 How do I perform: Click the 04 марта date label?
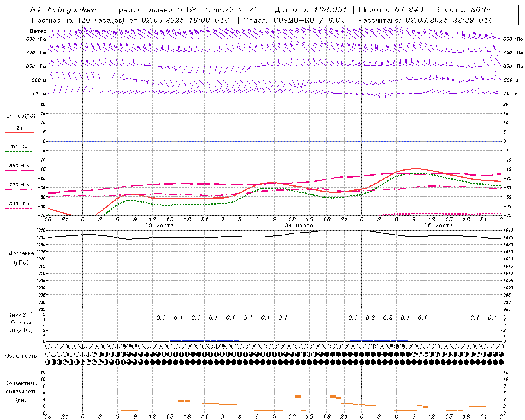click(x=299, y=226)
